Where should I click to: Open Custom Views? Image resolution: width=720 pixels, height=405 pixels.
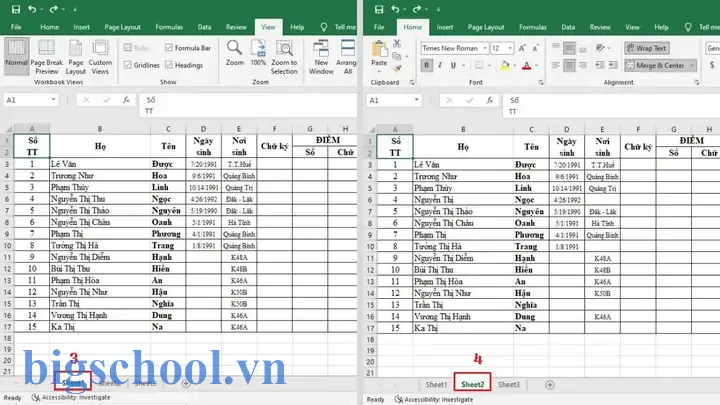tap(100, 57)
